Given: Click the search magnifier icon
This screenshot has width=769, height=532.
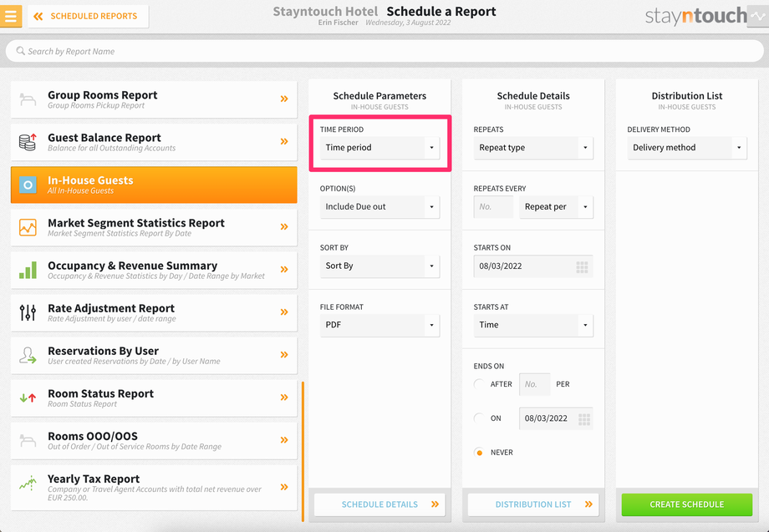Looking at the screenshot, I should pyautogui.click(x=20, y=51).
